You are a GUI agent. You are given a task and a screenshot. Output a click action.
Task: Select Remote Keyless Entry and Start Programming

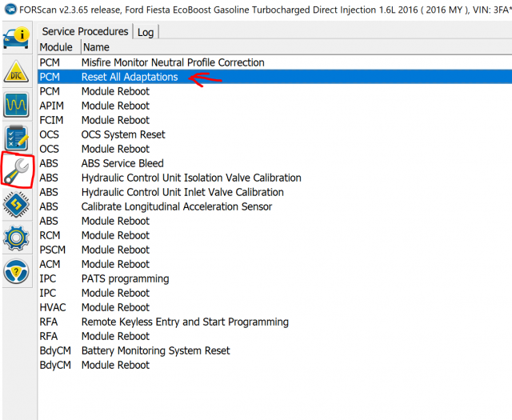click(185, 322)
